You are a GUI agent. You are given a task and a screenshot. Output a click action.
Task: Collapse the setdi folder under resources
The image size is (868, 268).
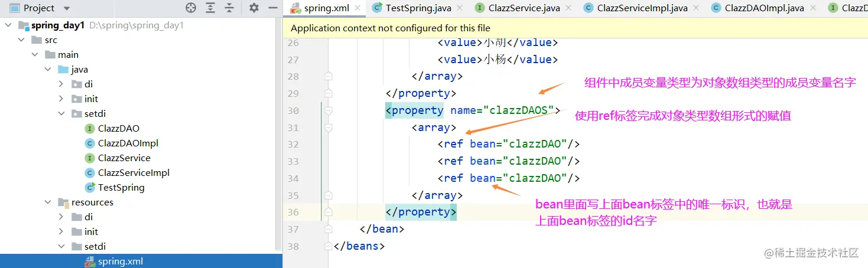tap(61, 247)
